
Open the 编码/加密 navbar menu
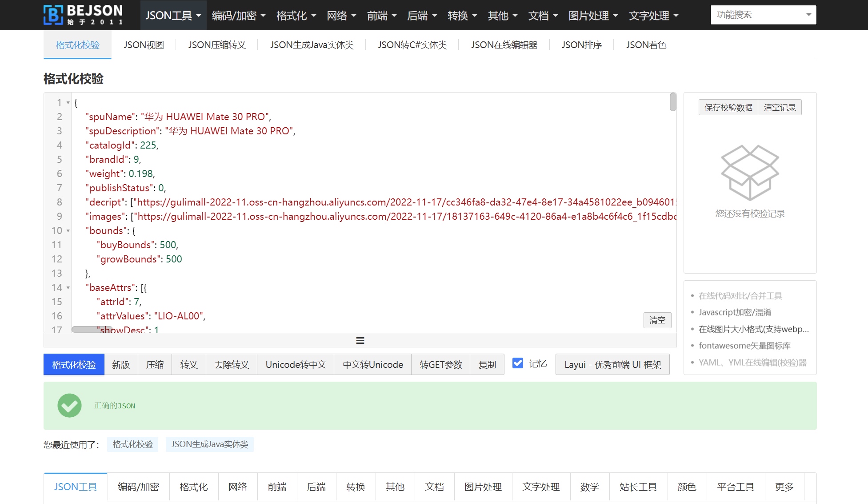click(238, 16)
